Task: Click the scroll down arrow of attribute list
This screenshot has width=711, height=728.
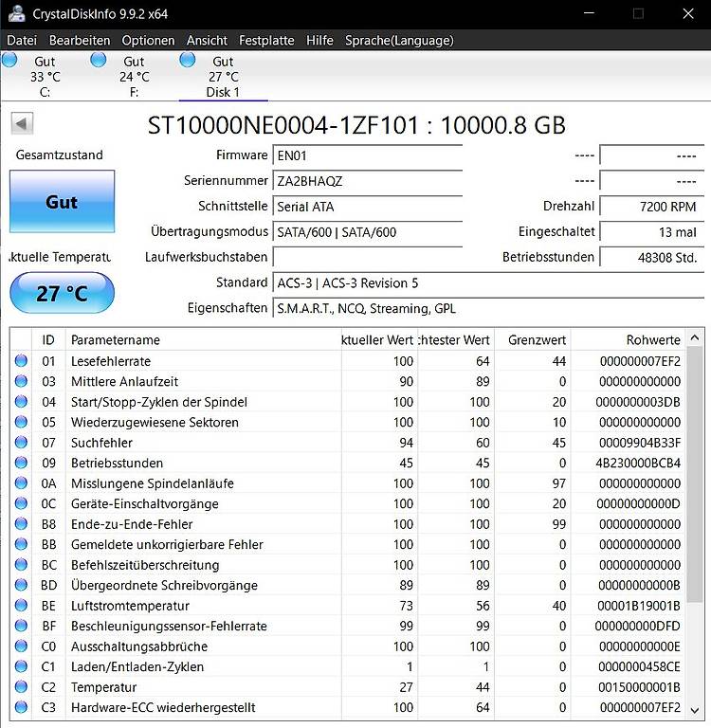Action: click(695, 710)
